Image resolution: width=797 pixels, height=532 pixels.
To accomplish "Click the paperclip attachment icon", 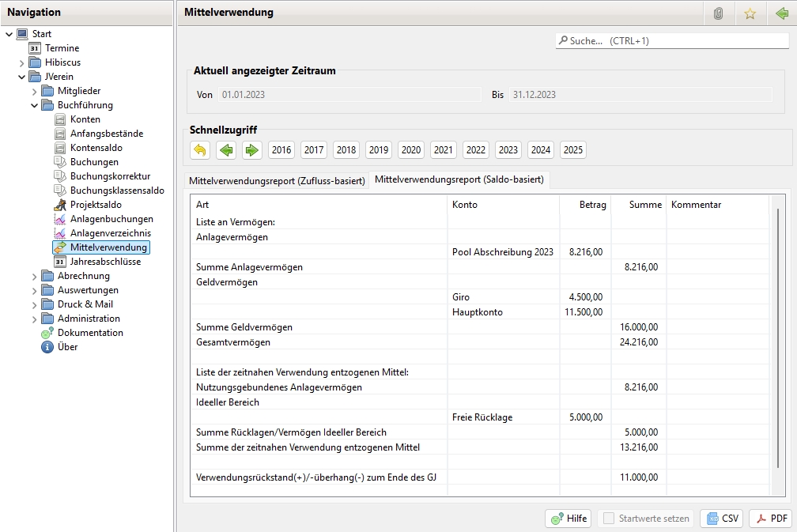I will click(x=718, y=13).
